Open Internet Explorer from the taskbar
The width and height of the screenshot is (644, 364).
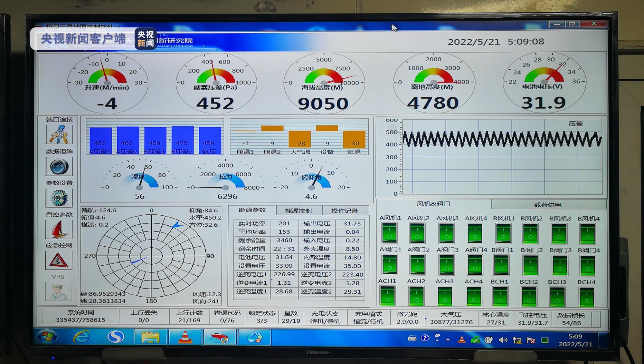click(81, 337)
